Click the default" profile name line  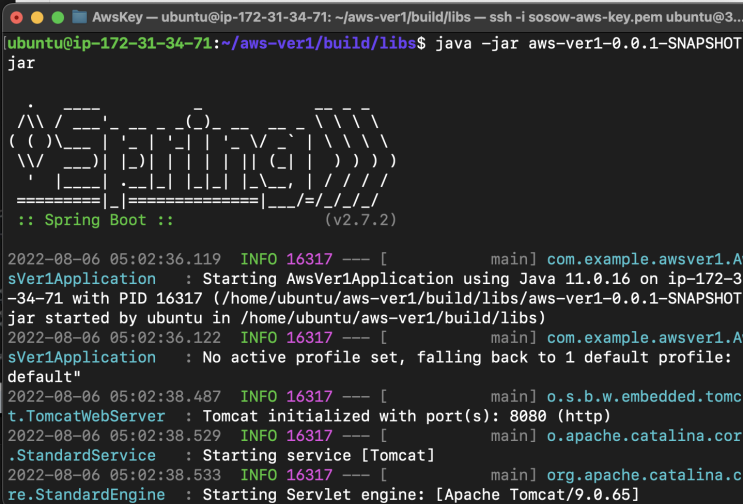coord(44,377)
